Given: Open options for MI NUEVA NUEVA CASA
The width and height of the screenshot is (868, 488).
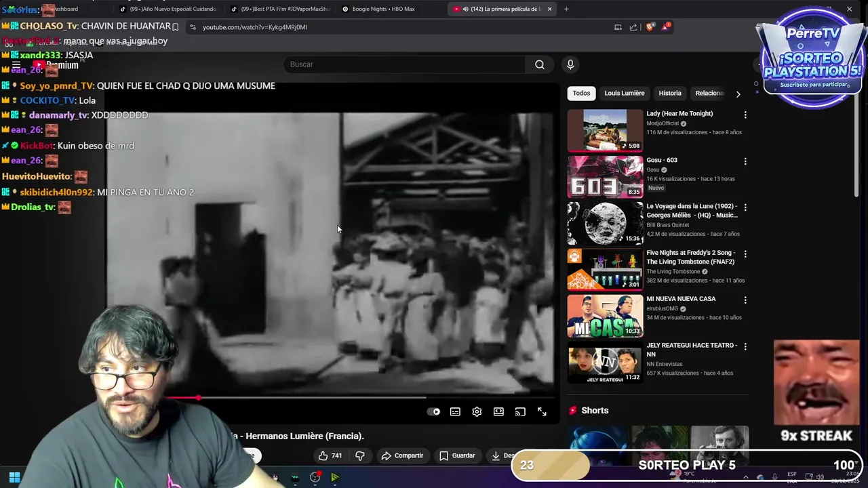Looking at the screenshot, I should pos(745,300).
